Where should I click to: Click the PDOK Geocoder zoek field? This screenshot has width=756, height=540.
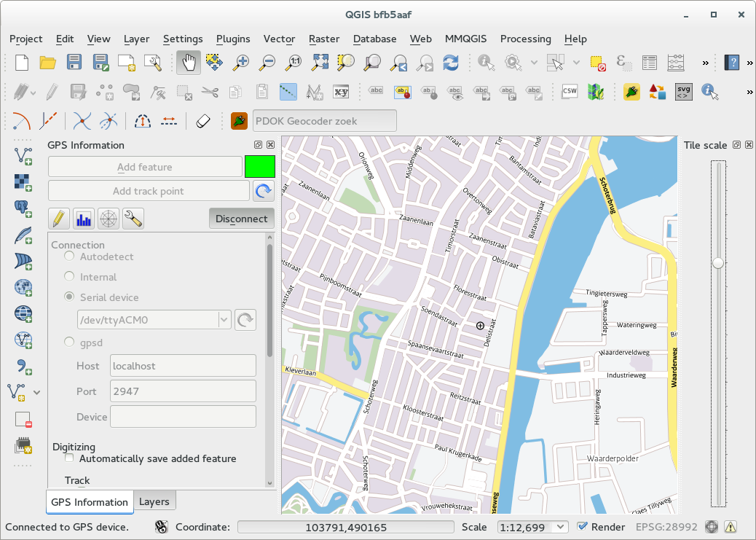325,121
